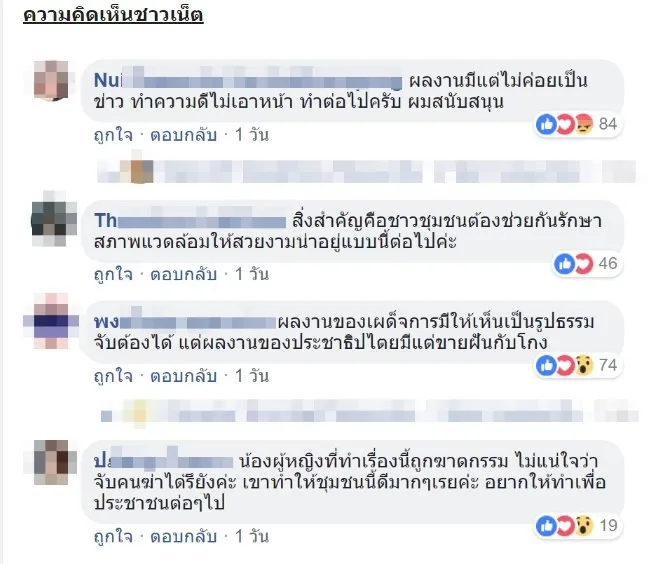
Task: Click the like reaction icon on Nui's comment
Action: tap(546, 124)
